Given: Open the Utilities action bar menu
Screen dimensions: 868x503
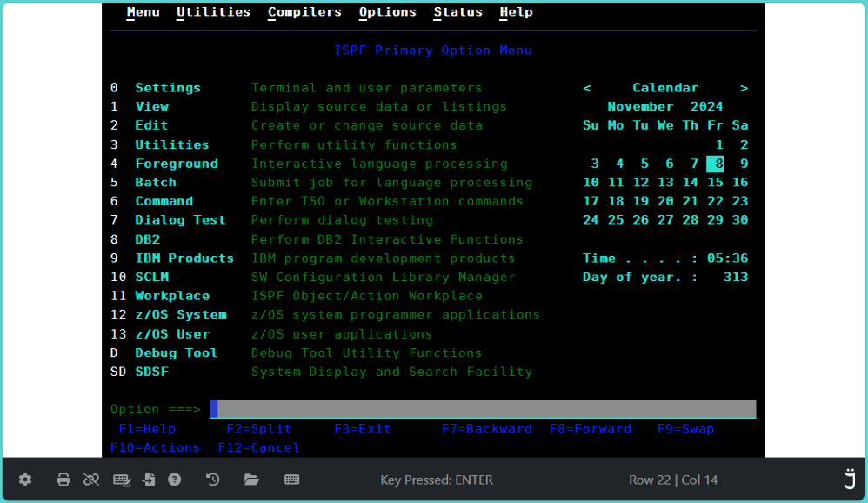Looking at the screenshot, I should [213, 12].
